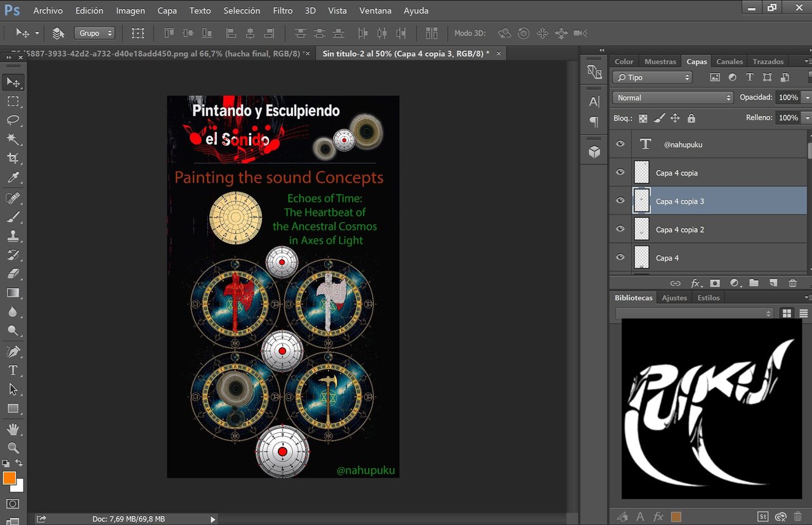Toggle Quick Mask mode icon
The height and width of the screenshot is (525, 812).
[13, 504]
